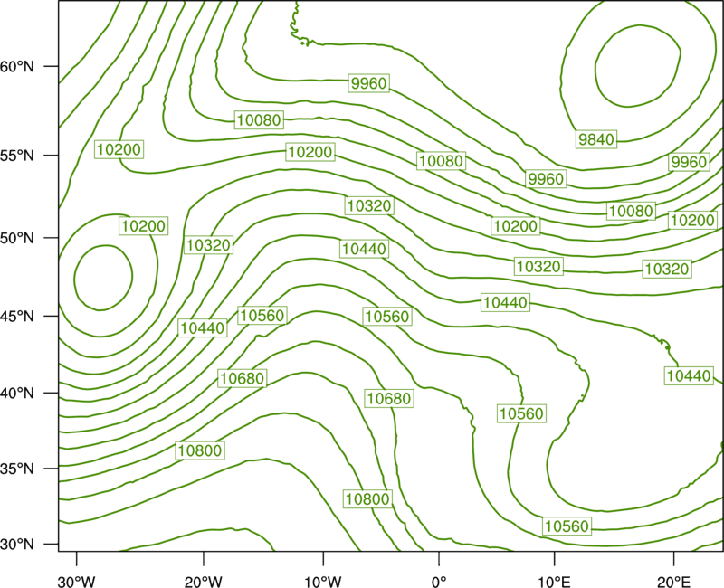Select the 10800 label near 35°N
The image size is (724, 588).
tap(200, 450)
